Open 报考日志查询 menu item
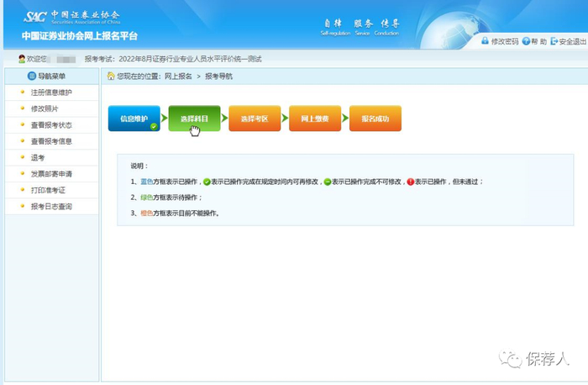Screen dimensions: 588x385 [x=51, y=207]
